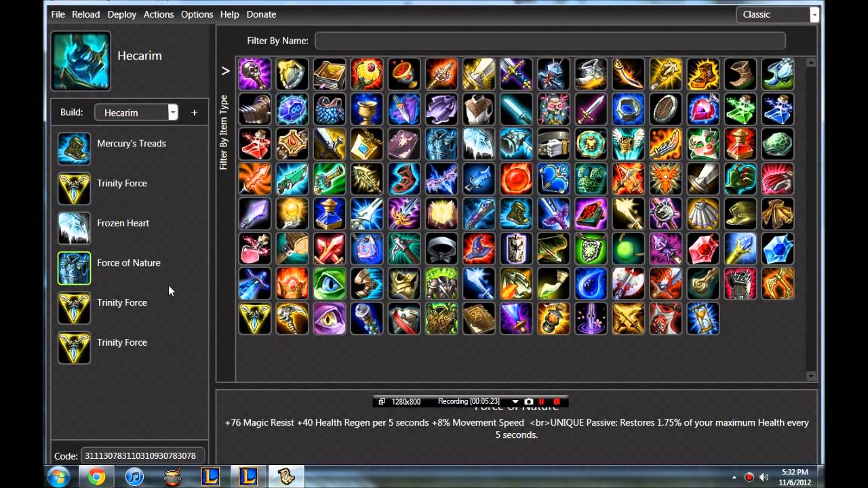Select Frozen Heart in the build list
The height and width of the screenshot is (488, 868).
click(x=130, y=229)
